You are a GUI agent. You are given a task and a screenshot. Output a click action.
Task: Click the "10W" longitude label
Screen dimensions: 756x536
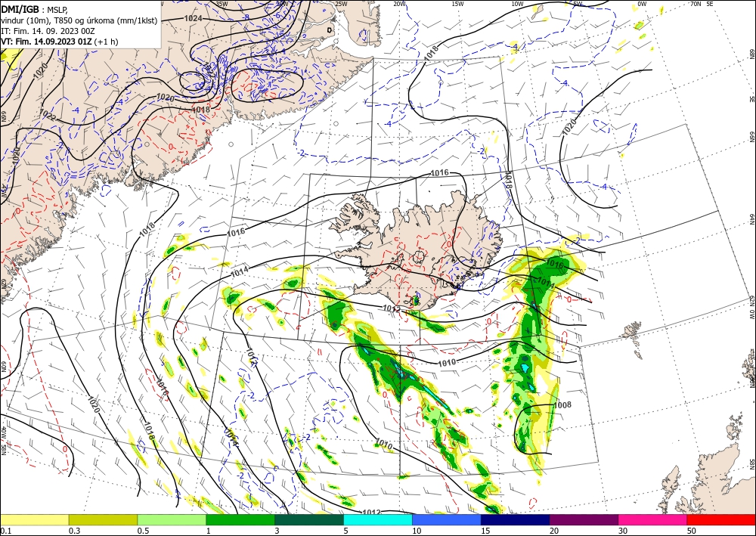point(517,3)
